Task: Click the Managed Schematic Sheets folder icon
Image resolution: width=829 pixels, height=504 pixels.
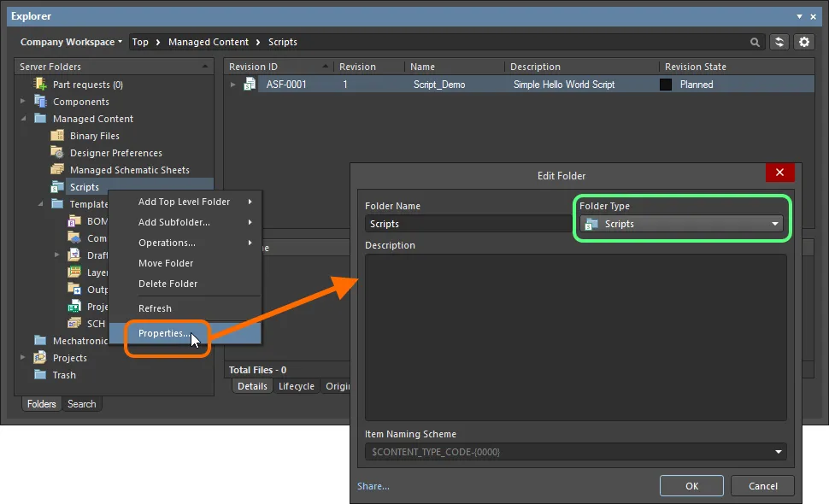Action: 57,170
